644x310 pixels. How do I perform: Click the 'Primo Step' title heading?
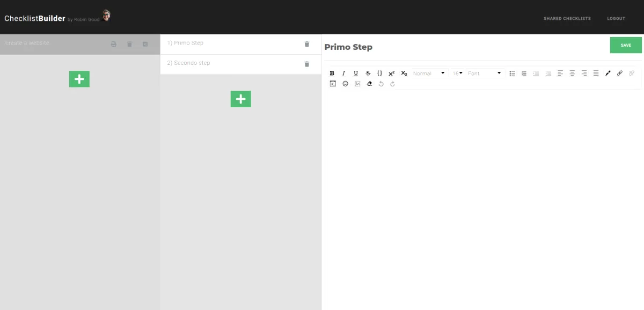pyautogui.click(x=348, y=47)
